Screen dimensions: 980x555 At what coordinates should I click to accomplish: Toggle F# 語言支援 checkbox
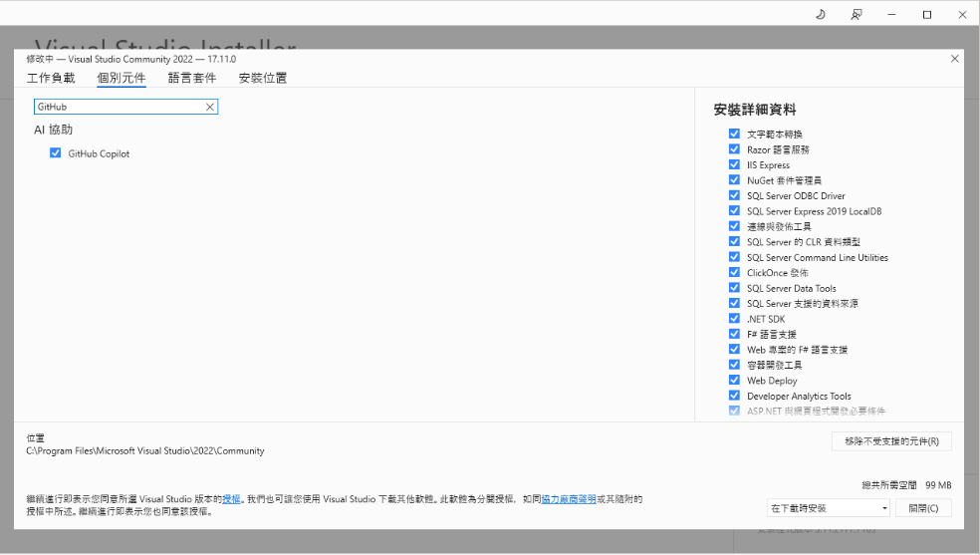[734, 334]
